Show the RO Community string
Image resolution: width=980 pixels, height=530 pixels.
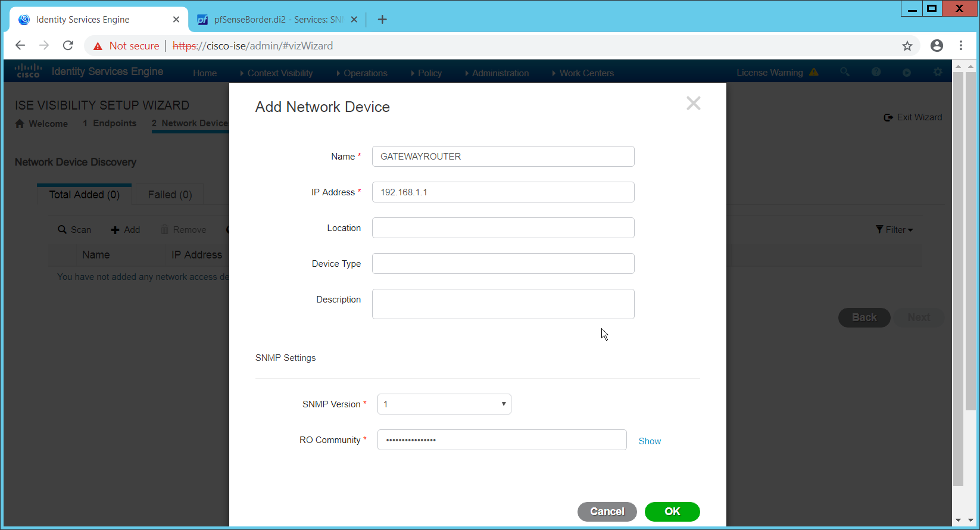tap(650, 441)
